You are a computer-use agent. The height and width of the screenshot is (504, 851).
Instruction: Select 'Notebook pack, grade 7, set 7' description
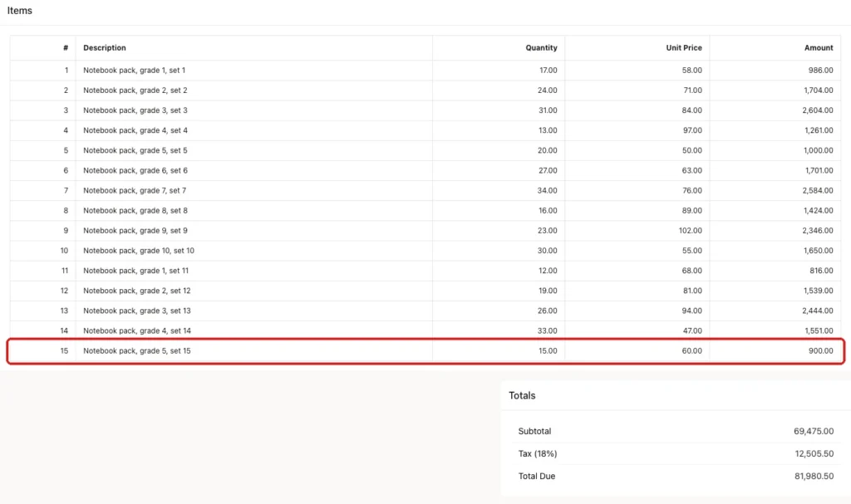pyautogui.click(x=135, y=190)
